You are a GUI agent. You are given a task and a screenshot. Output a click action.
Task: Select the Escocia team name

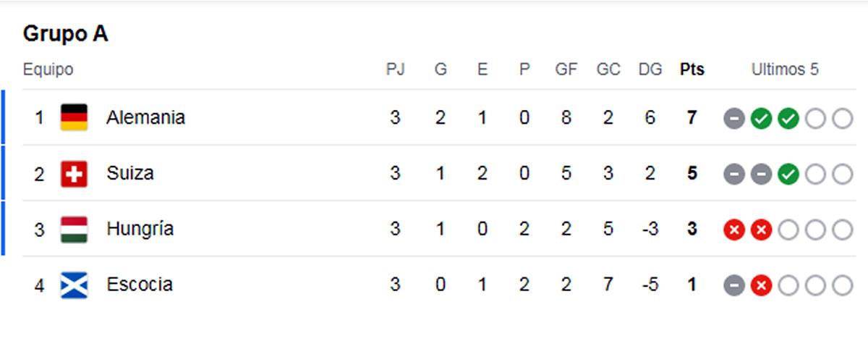tap(140, 285)
